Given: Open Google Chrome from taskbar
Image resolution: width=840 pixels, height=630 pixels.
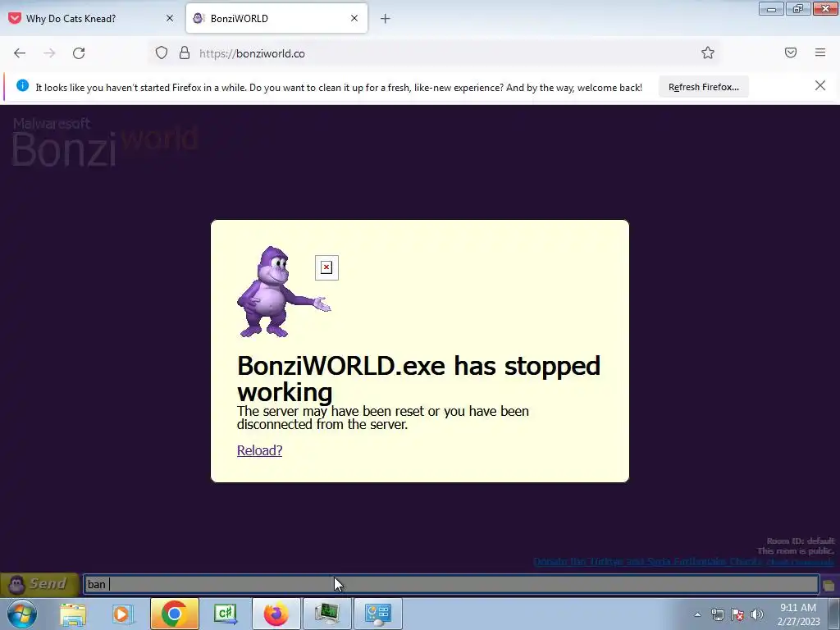Looking at the screenshot, I should [x=174, y=614].
